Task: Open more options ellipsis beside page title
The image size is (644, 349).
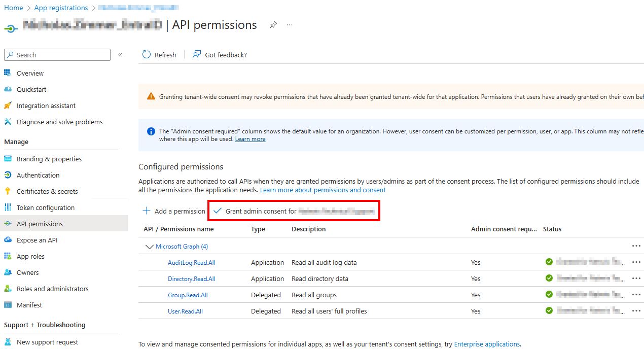Action: coord(290,25)
